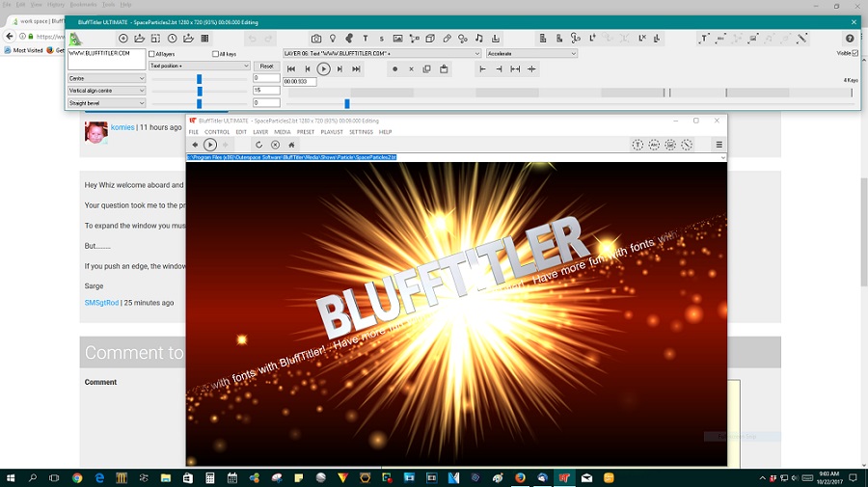This screenshot has width=868, height=487.
Task: Tick the All keys checkbox
Action: (216, 54)
